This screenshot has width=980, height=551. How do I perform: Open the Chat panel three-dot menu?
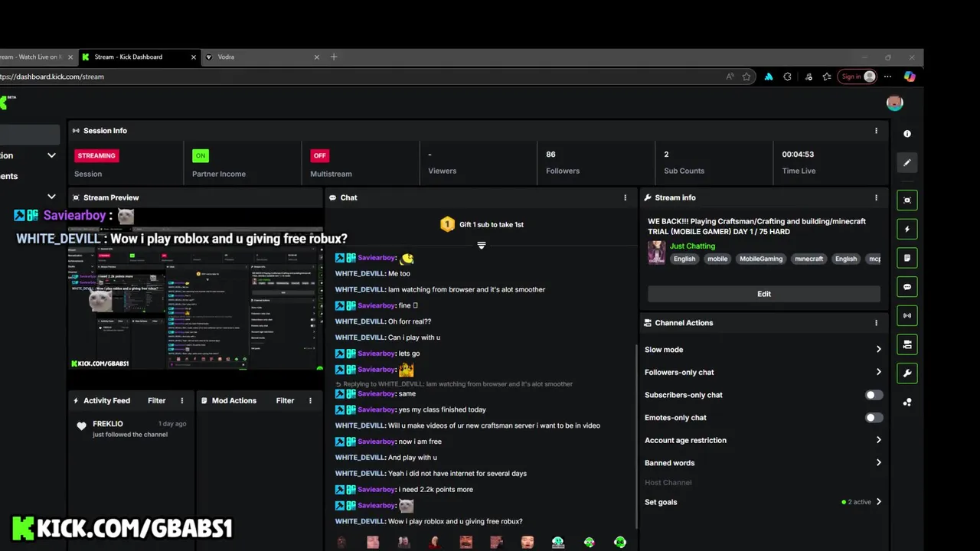pyautogui.click(x=626, y=197)
